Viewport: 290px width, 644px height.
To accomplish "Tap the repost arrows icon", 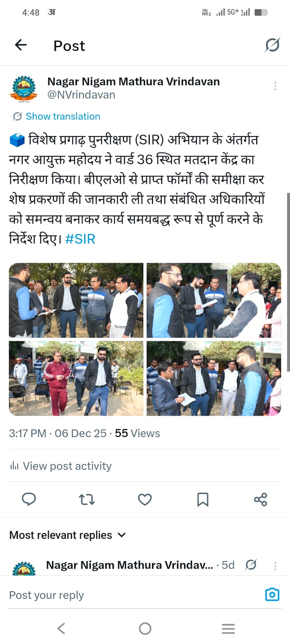I will 87,500.
